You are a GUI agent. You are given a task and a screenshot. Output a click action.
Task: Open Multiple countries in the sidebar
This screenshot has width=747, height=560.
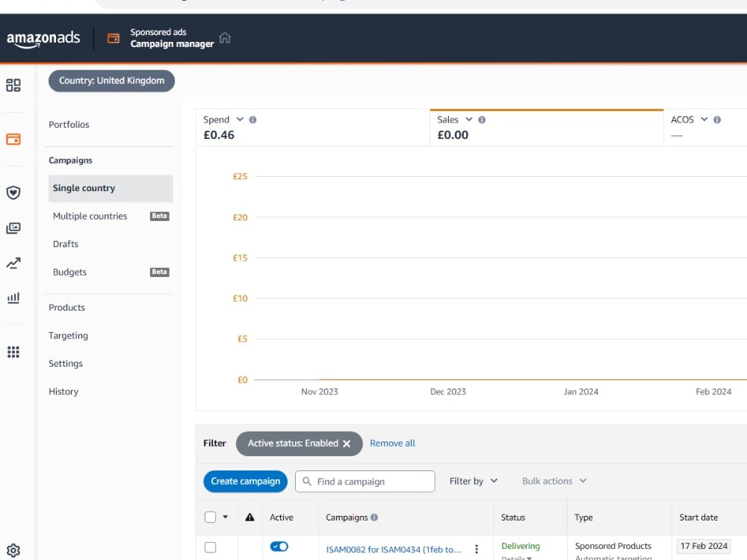pos(90,217)
